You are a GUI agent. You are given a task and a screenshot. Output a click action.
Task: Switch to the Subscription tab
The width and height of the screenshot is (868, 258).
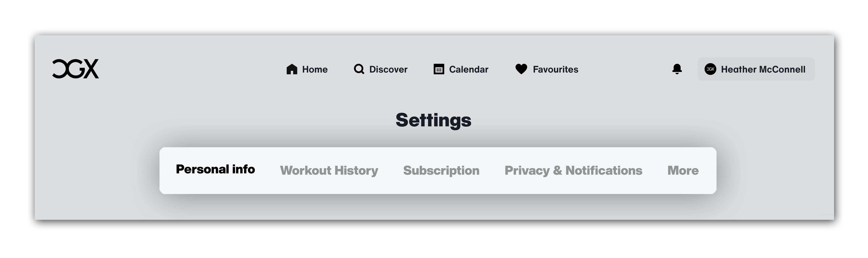(x=441, y=170)
